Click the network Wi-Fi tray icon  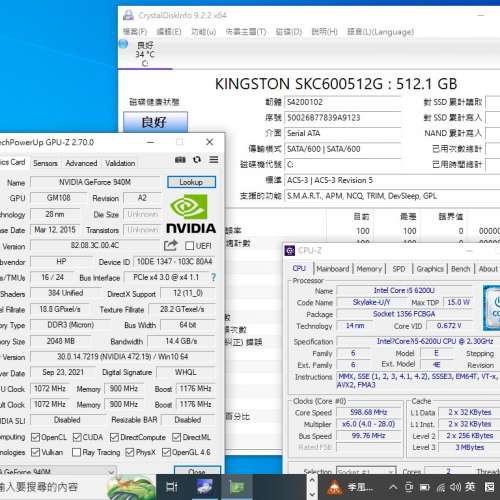pos(441,488)
